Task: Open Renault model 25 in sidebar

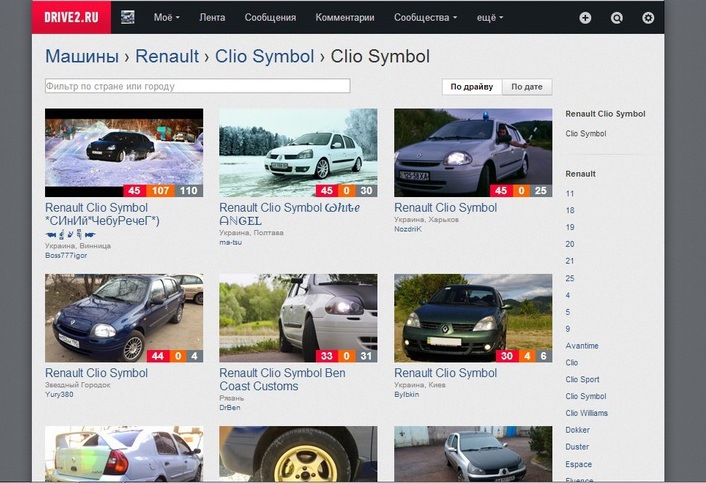Action: [570, 278]
